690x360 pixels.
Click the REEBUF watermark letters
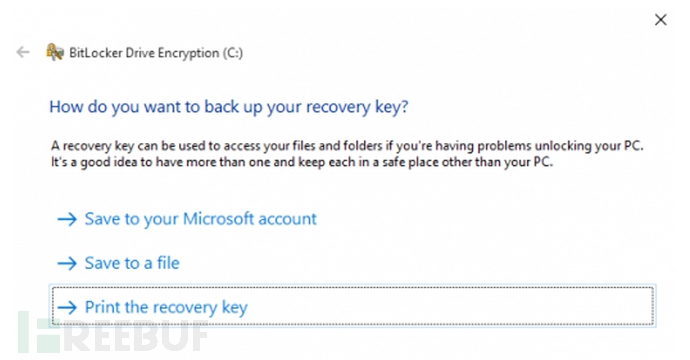coord(136,336)
